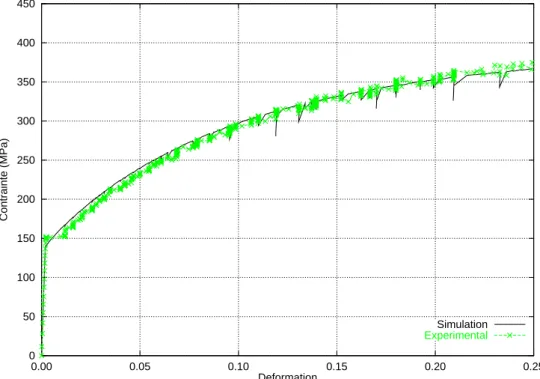Click the black Simulation legend line sample

[510, 324]
